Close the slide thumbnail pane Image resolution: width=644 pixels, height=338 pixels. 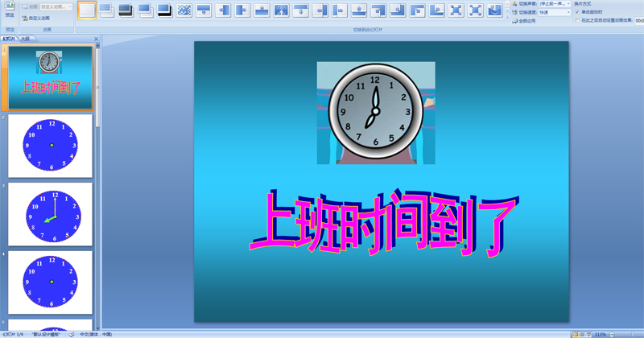pyautogui.click(x=96, y=39)
